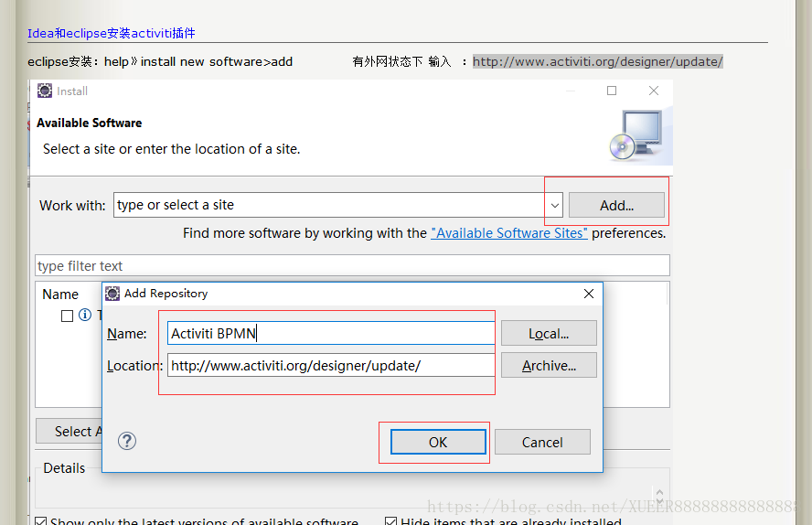The height and width of the screenshot is (525, 812).
Task: Click the Name field containing Activiti BPMN
Action: [331, 334]
